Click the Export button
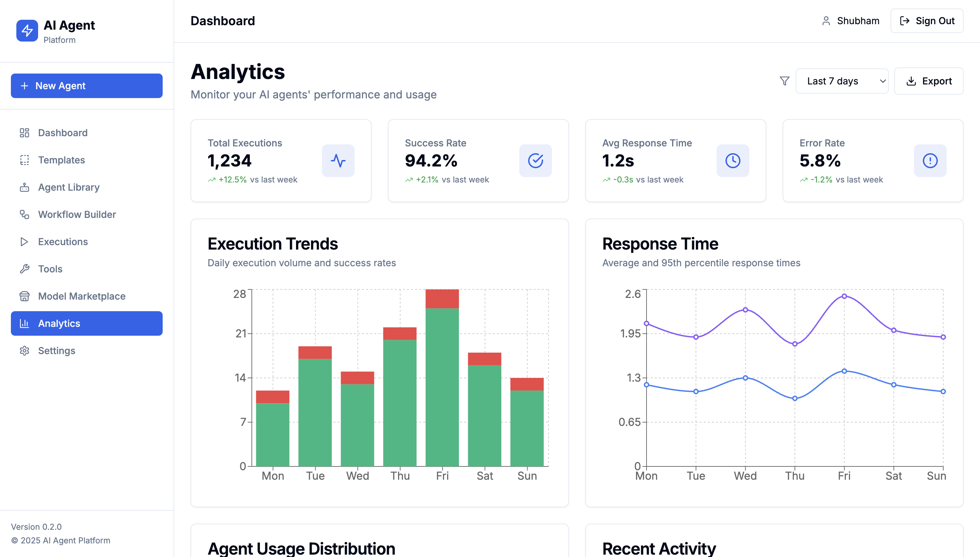 (x=928, y=81)
